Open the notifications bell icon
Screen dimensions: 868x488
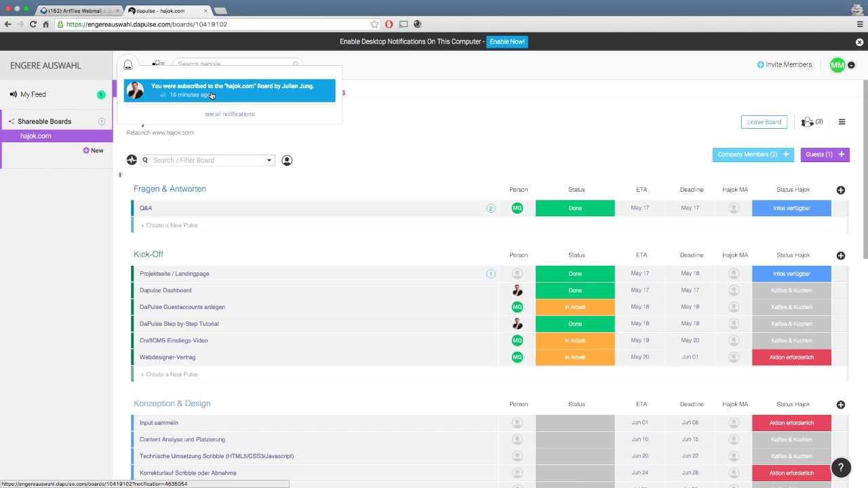(x=127, y=64)
